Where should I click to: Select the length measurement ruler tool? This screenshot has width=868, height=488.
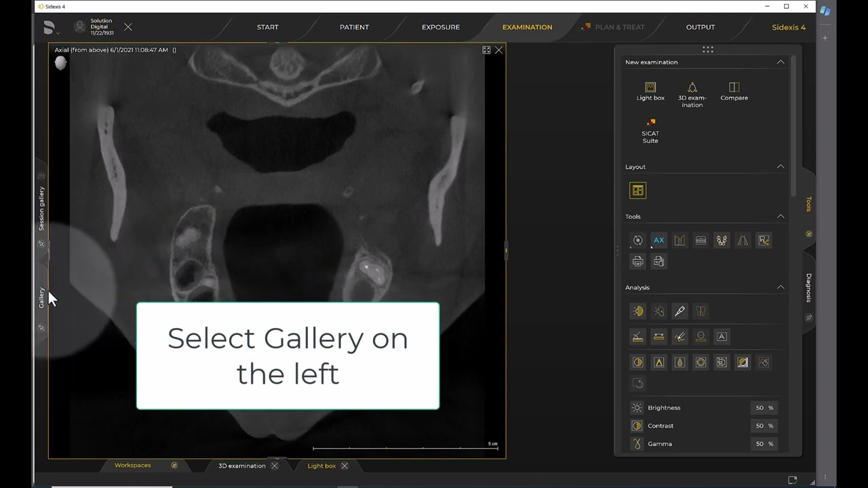[x=658, y=336]
